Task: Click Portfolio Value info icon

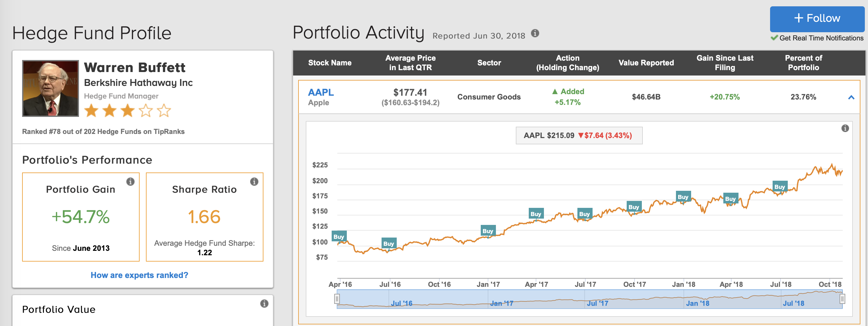Action: [264, 304]
